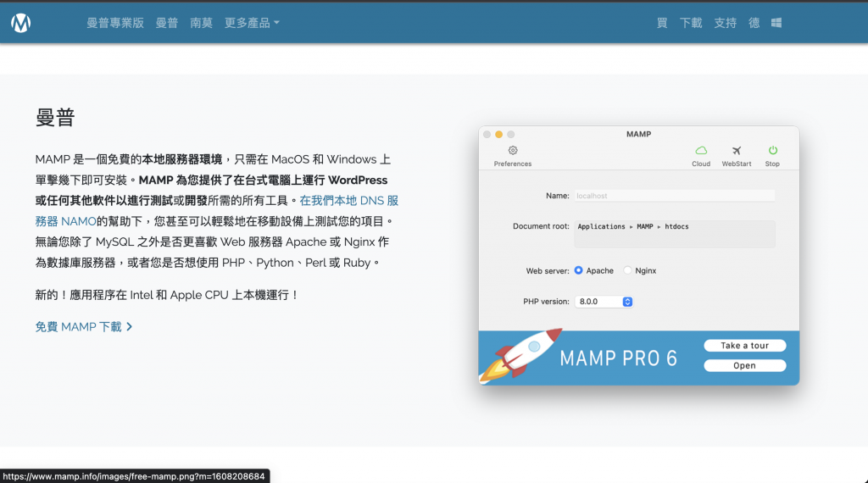Select the Nginx web server radio button
This screenshot has width=868, height=483.
627,270
